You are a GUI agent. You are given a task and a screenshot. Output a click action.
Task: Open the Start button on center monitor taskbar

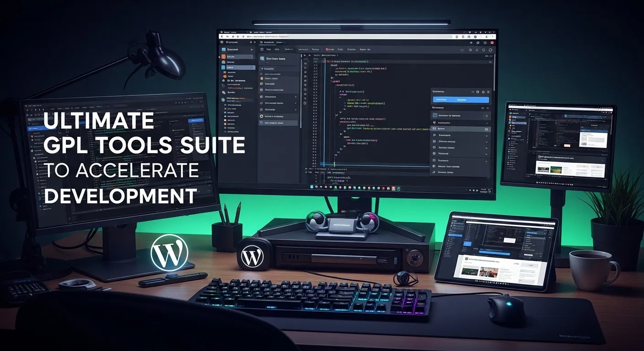pos(312,187)
